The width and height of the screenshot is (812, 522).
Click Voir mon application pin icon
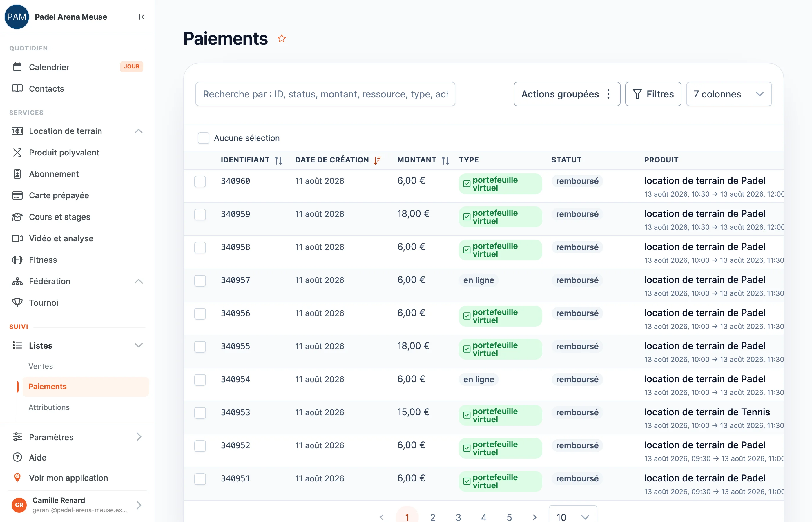[17, 478]
